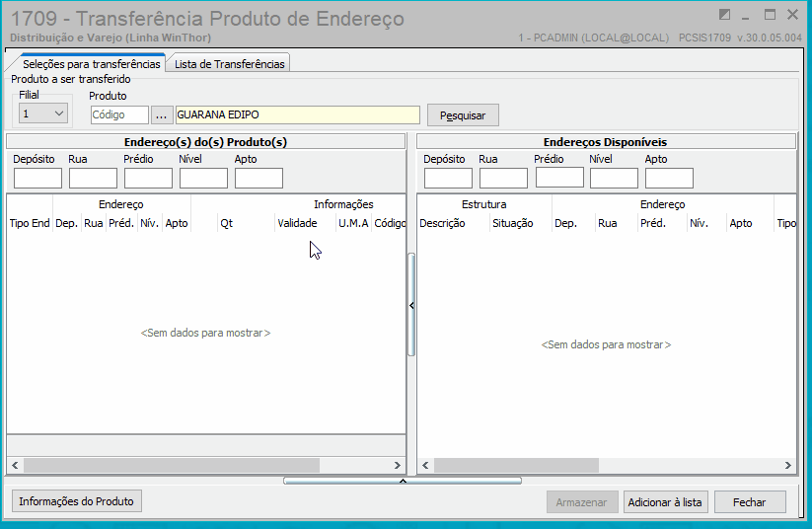Sort by Tipo End column header
Viewport: 812px width, 529px height.
pyautogui.click(x=30, y=223)
